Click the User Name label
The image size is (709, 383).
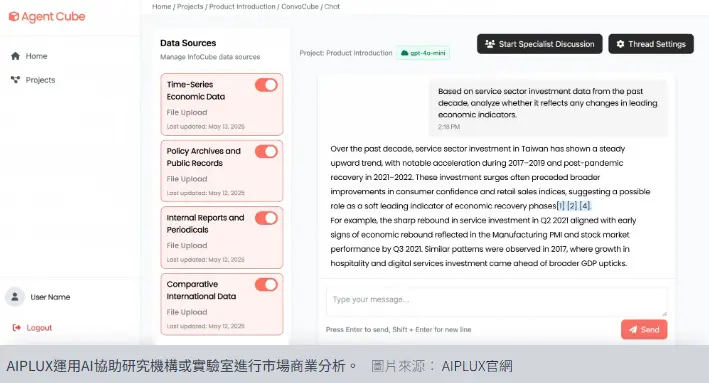pyautogui.click(x=50, y=297)
